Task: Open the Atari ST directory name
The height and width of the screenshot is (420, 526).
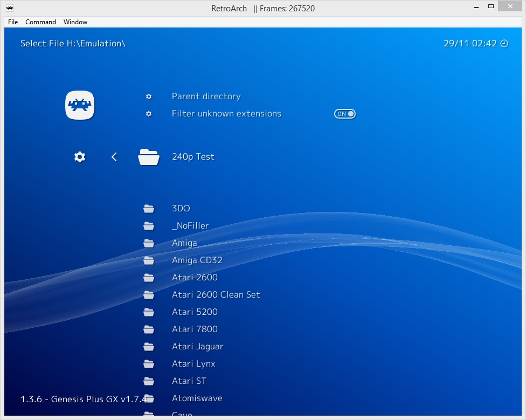Action: tap(189, 381)
